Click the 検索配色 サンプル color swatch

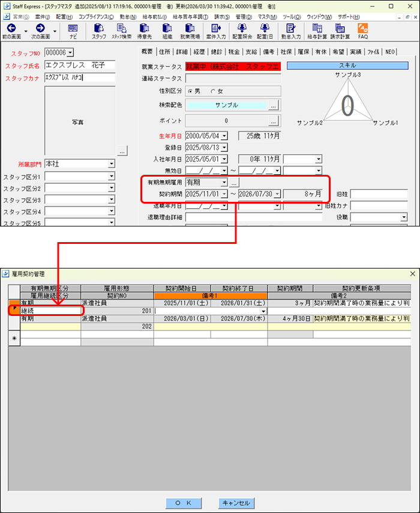pos(226,105)
